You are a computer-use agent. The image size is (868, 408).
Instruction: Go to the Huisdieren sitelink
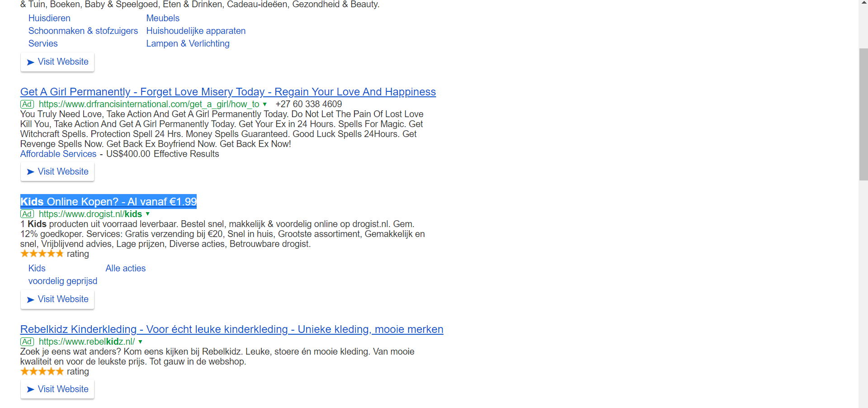[x=49, y=18]
